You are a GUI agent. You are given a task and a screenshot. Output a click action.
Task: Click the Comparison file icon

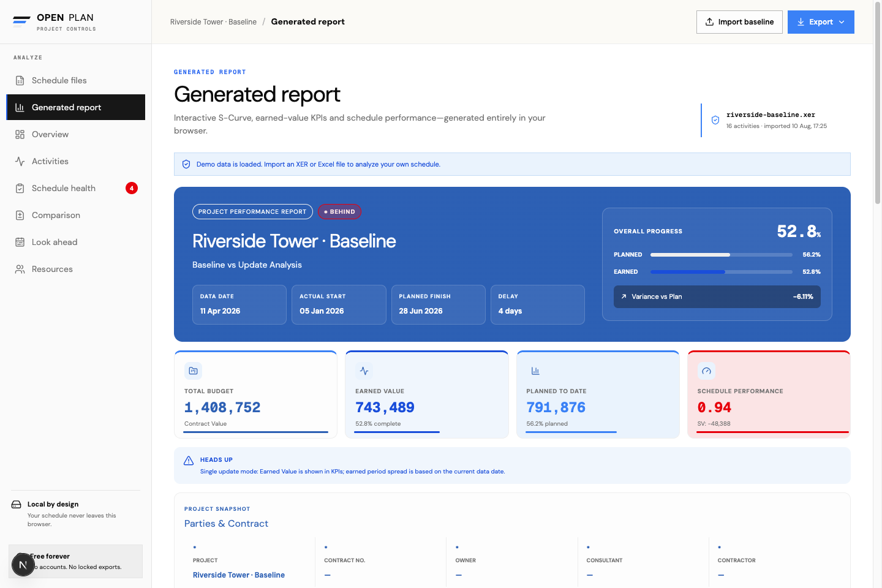tap(20, 215)
